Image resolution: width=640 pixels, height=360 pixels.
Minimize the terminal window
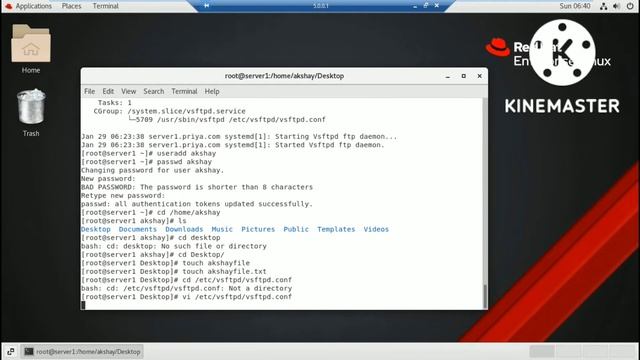448,76
